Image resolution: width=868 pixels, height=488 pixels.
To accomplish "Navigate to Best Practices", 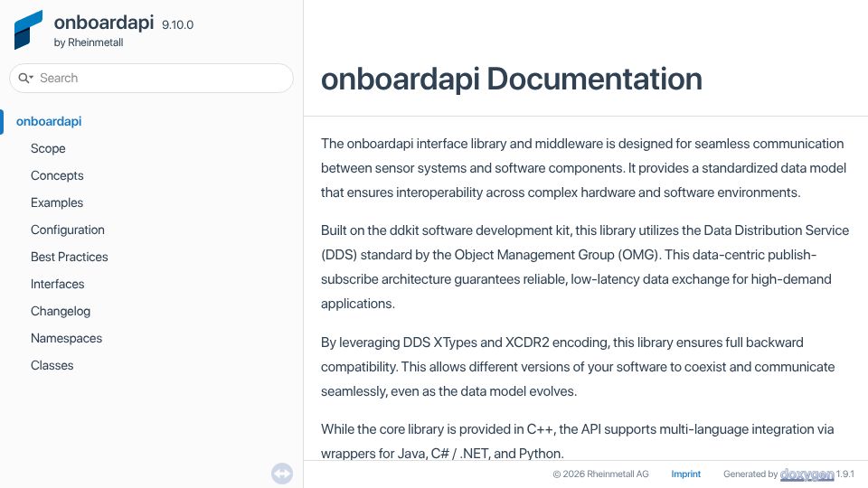I will coord(70,257).
